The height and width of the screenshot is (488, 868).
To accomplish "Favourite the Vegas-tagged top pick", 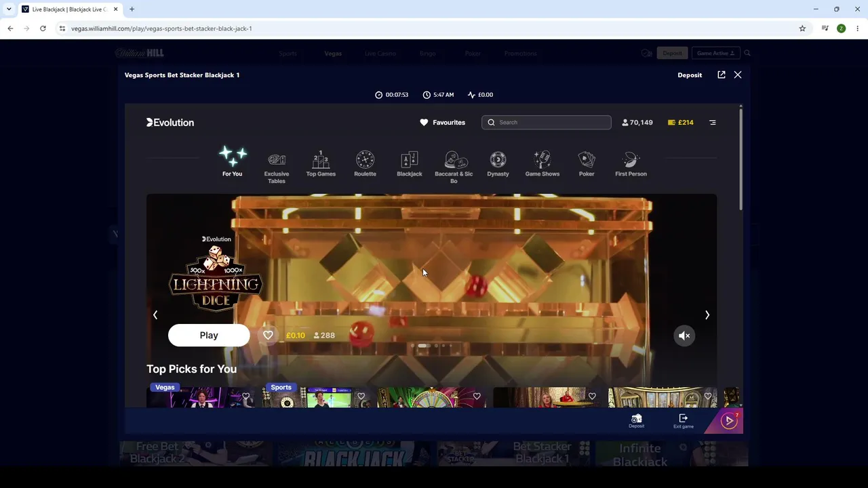I will [246, 396].
